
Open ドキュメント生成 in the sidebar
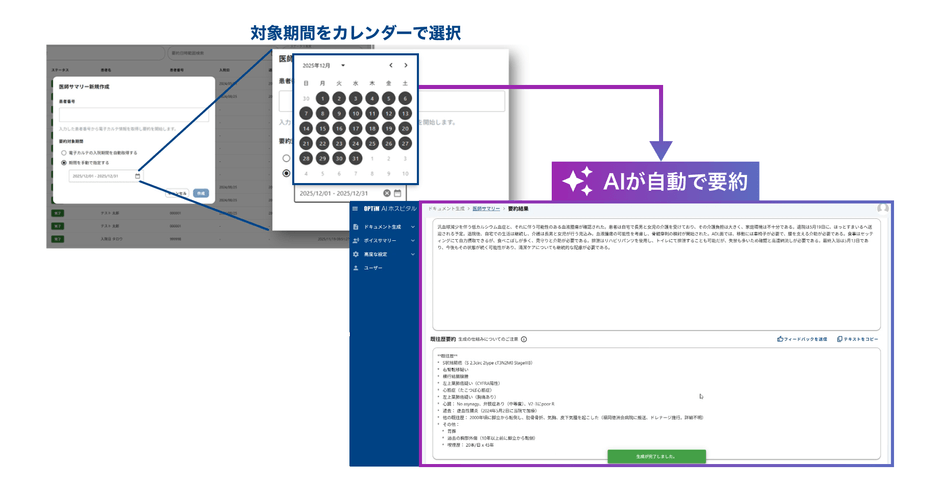pos(384,227)
